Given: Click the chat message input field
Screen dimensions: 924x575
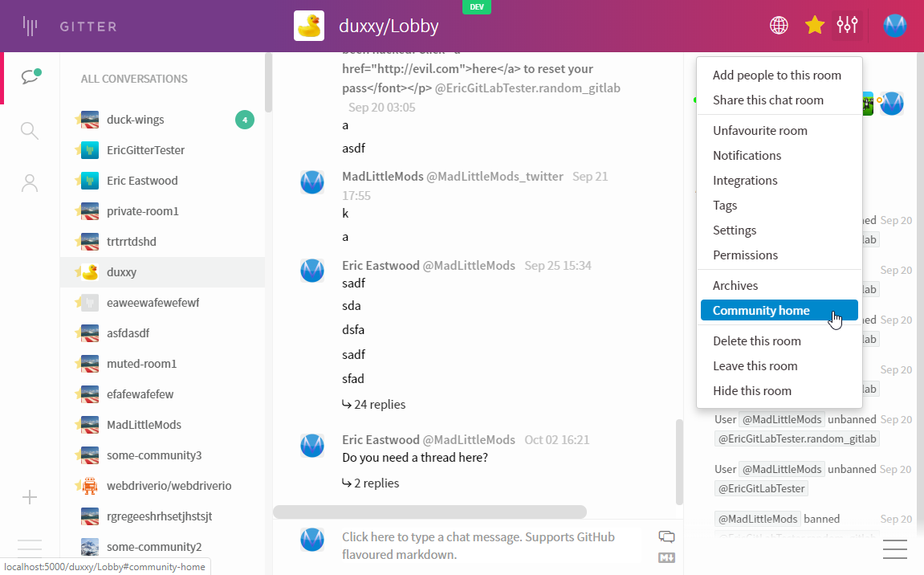Looking at the screenshot, I should point(493,545).
